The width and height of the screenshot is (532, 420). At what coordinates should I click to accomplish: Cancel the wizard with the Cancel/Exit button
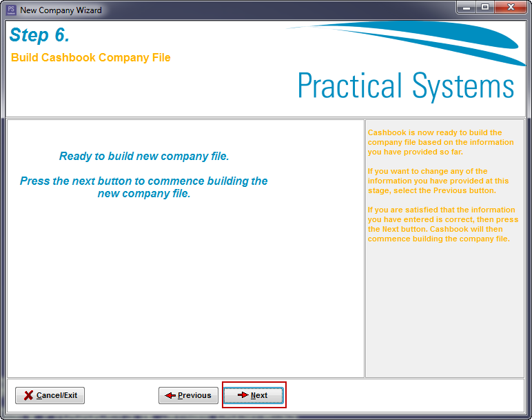50,395
